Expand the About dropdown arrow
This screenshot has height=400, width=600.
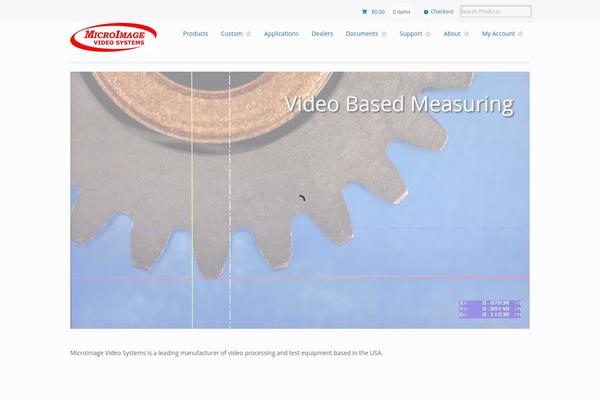coord(466,34)
